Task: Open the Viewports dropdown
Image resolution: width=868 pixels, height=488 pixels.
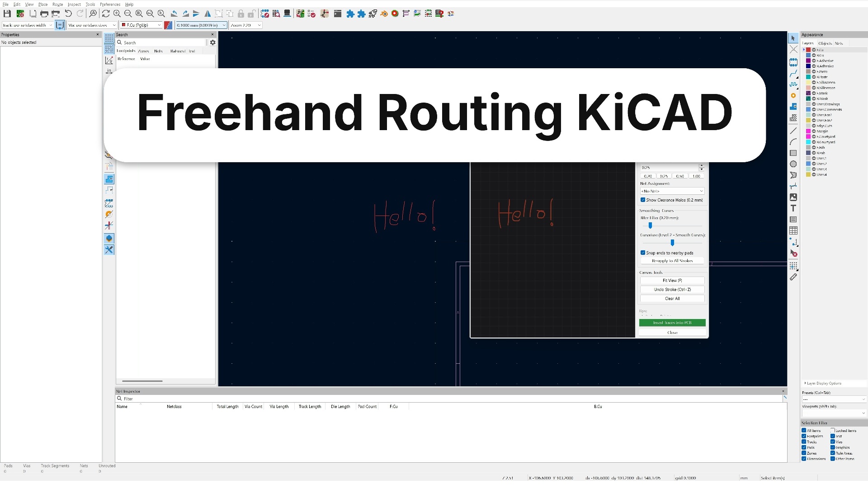Action: click(834, 413)
